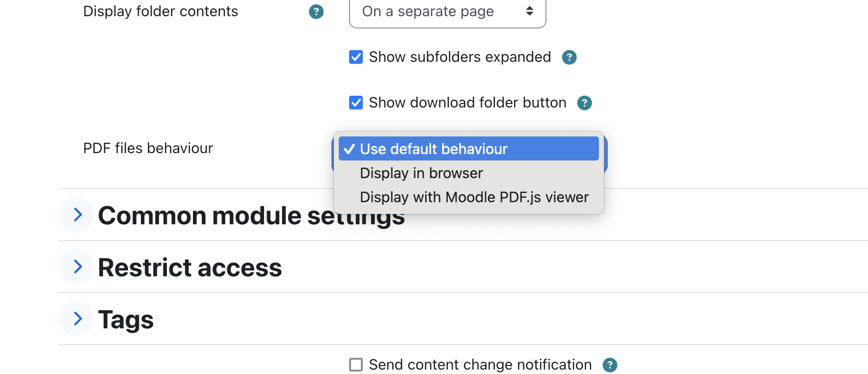The image size is (868, 374).
Task: Open the On a separate page dropdown
Action: tap(447, 12)
